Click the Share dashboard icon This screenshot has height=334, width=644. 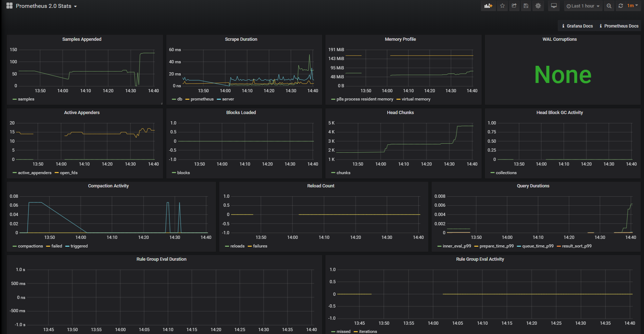click(x=514, y=6)
